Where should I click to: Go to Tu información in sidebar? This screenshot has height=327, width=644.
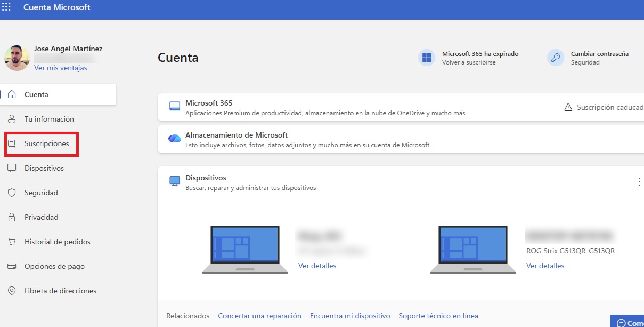coord(49,119)
